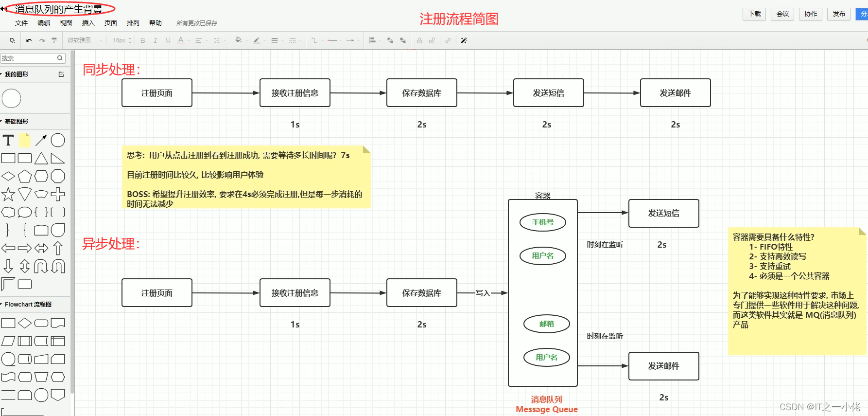868x416 pixels.
Task: Click the back arrow beside title
Action: point(3,9)
